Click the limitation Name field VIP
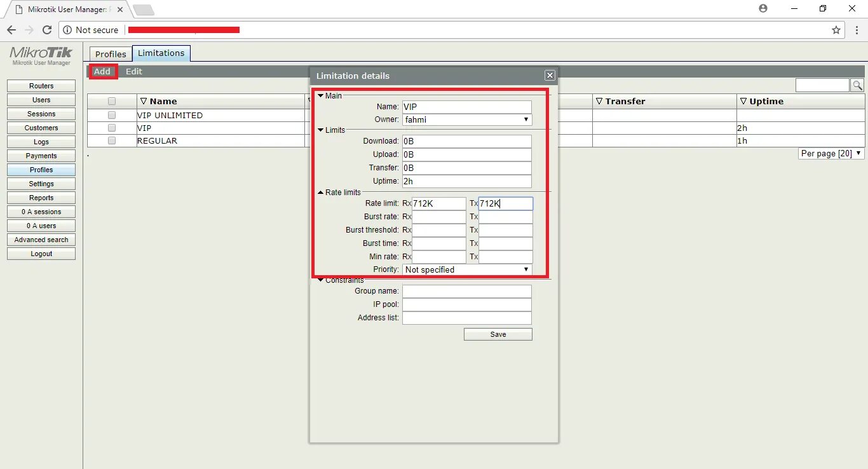 point(467,107)
